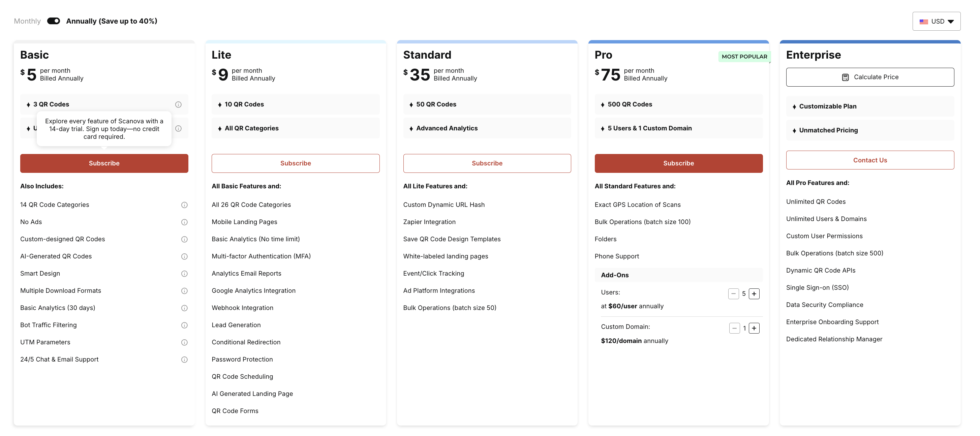Open info icon for Custom-designed QR Codes
The image size is (980, 436).
185,239
